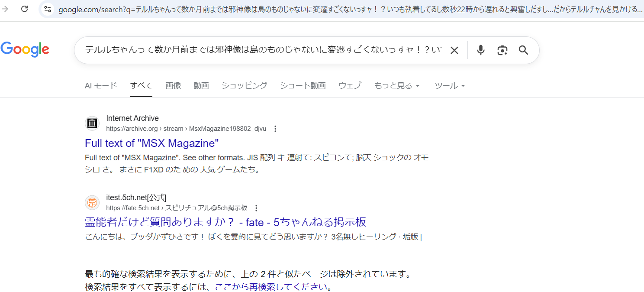Image resolution: width=644 pixels, height=292 pixels.
Task: Click the Internet Archive favicon
Action: 92,123
